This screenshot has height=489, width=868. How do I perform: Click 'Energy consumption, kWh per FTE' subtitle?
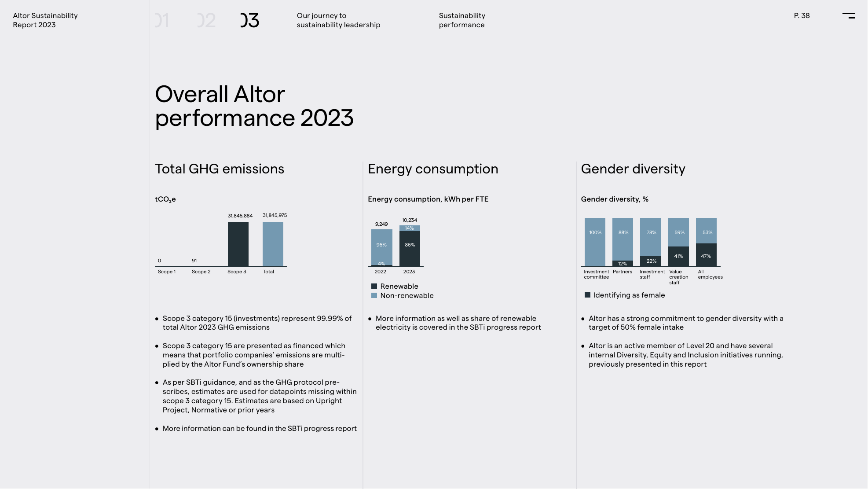[x=428, y=199]
